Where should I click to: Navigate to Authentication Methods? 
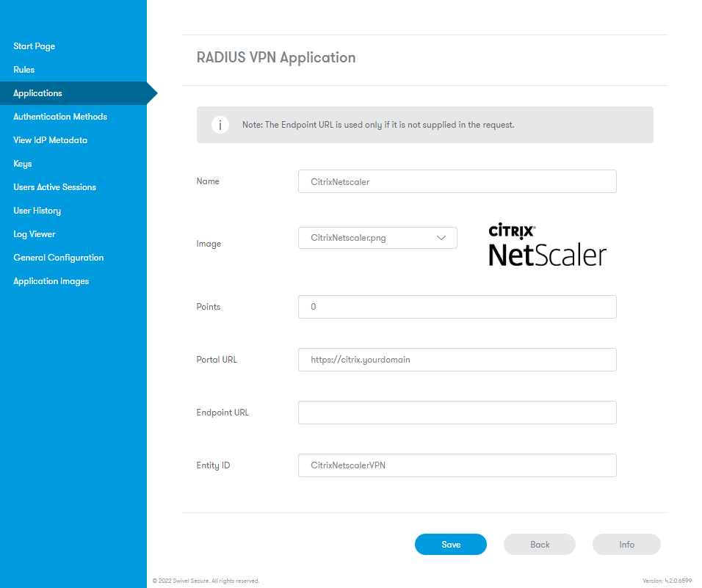(59, 116)
